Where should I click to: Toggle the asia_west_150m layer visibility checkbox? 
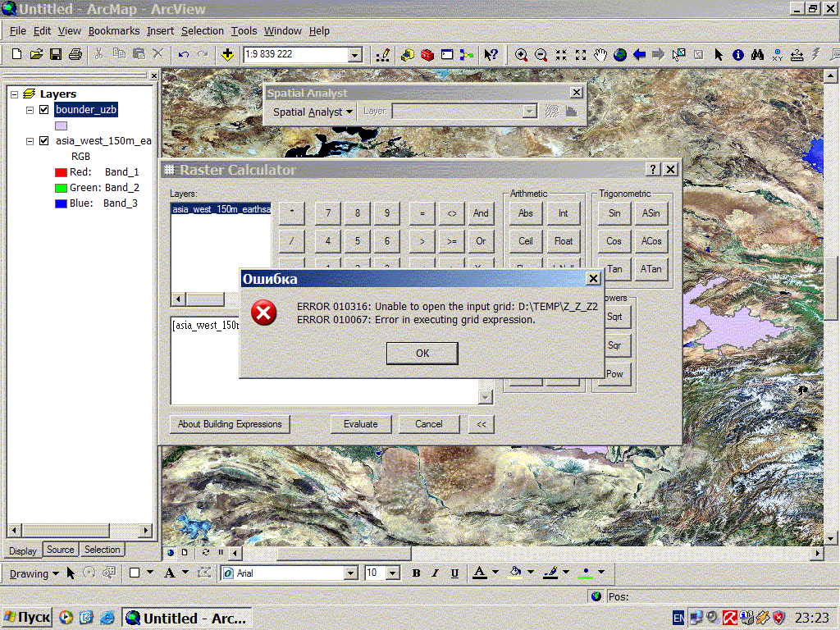click(x=44, y=141)
